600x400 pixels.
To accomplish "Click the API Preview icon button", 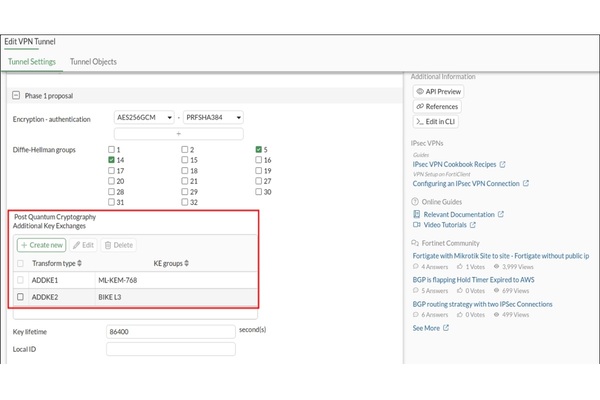I will coord(421,92).
